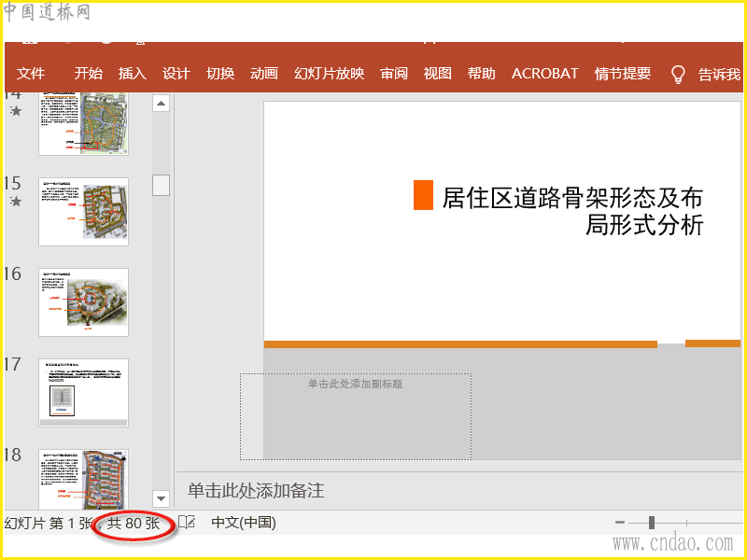Open the 帮助 ribbon tab
The width and height of the screenshot is (747, 560).
click(481, 74)
